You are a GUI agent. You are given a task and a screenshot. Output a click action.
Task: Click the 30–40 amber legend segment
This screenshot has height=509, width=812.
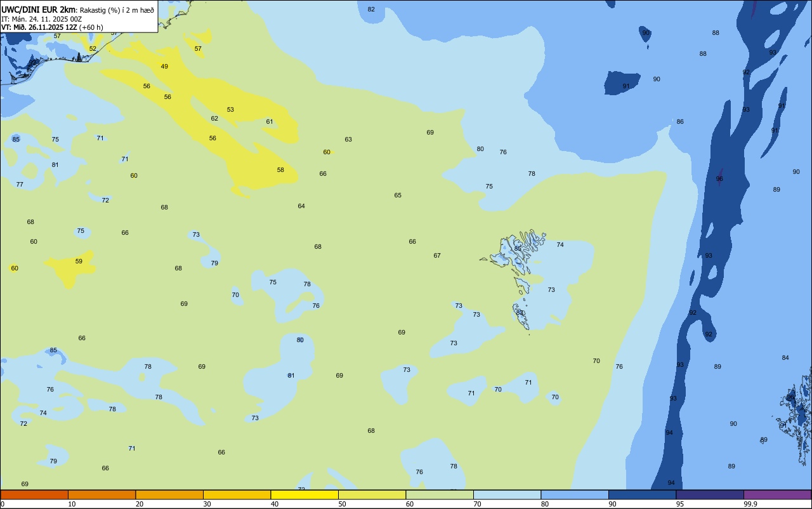[x=237, y=494]
